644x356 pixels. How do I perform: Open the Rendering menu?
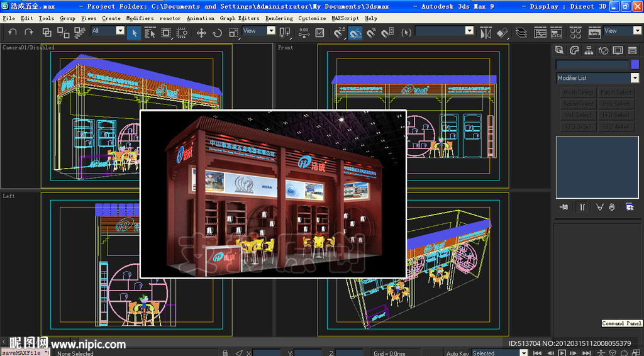click(279, 18)
